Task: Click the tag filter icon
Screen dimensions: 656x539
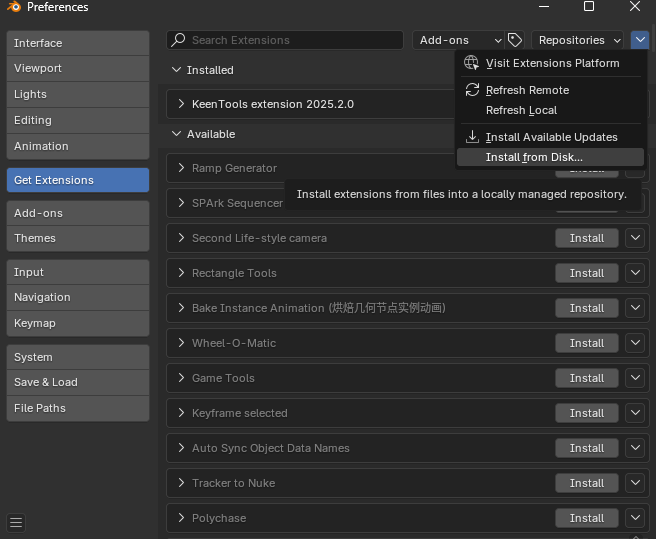Action: pos(515,40)
